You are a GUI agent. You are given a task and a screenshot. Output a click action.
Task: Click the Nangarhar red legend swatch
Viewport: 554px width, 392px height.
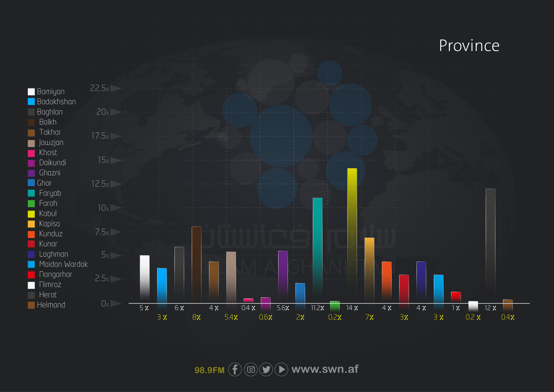[x=31, y=275]
